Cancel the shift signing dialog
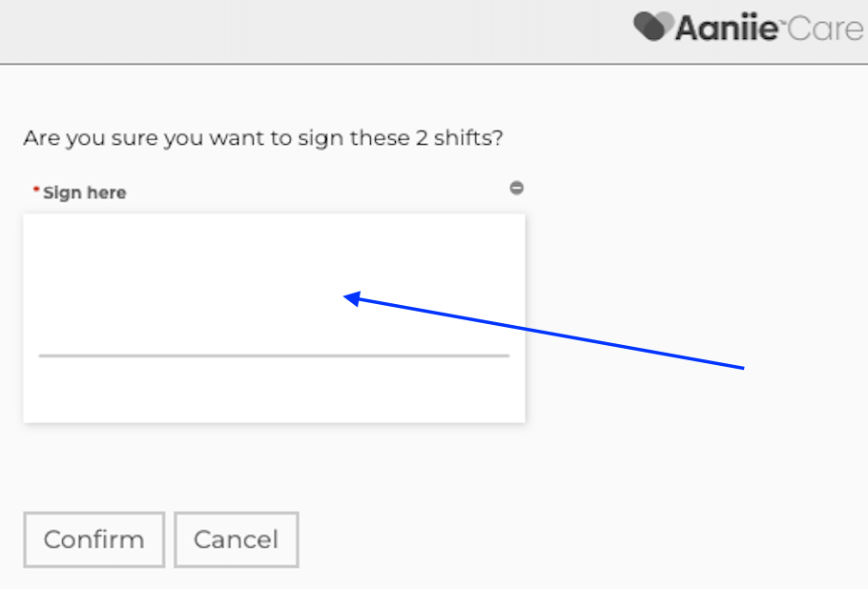 coord(236,539)
